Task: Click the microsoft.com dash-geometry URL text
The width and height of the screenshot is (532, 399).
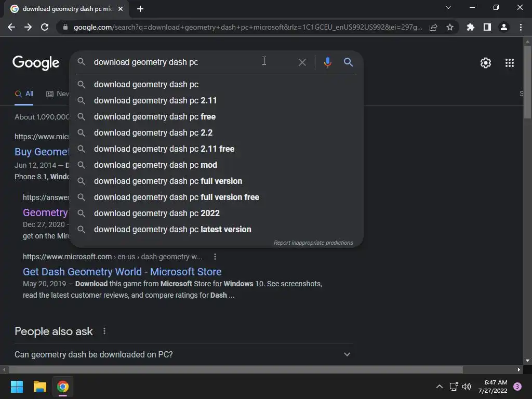Action: pos(112,257)
